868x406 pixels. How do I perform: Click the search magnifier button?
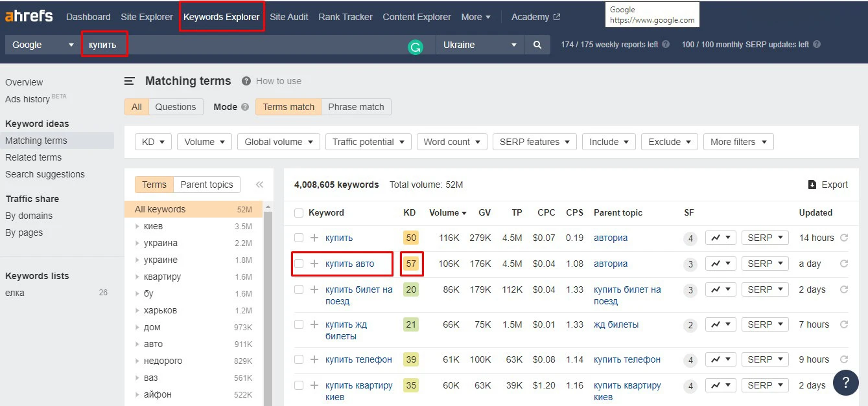pyautogui.click(x=537, y=45)
